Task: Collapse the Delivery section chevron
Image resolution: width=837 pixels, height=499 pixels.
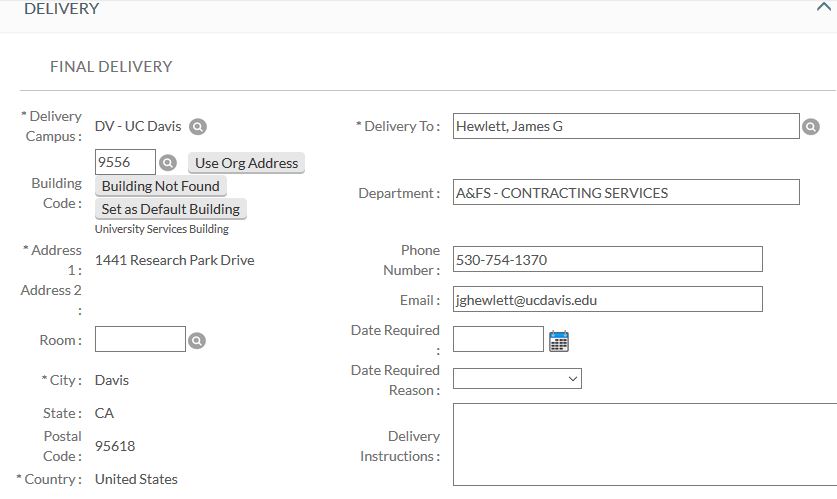Action: 824,7
